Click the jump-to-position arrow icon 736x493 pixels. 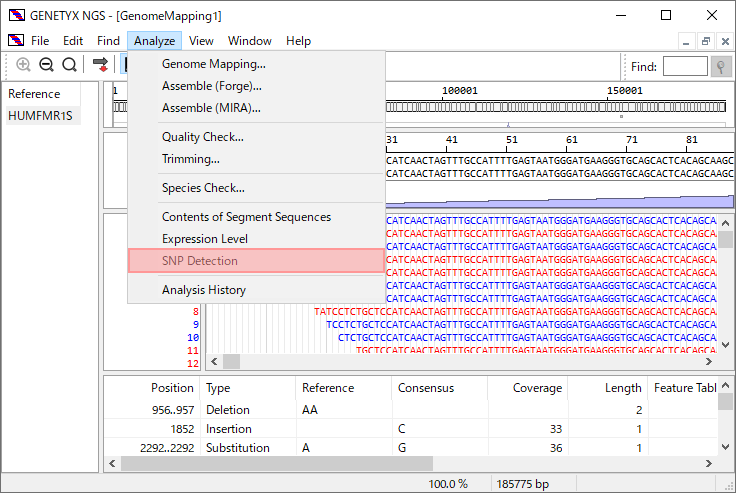pos(100,64)
